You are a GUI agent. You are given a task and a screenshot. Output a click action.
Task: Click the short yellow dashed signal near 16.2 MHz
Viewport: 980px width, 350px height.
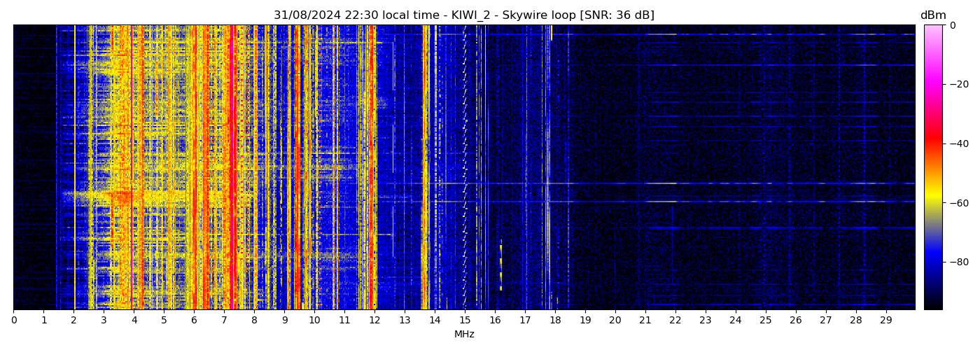coord(500,266)
